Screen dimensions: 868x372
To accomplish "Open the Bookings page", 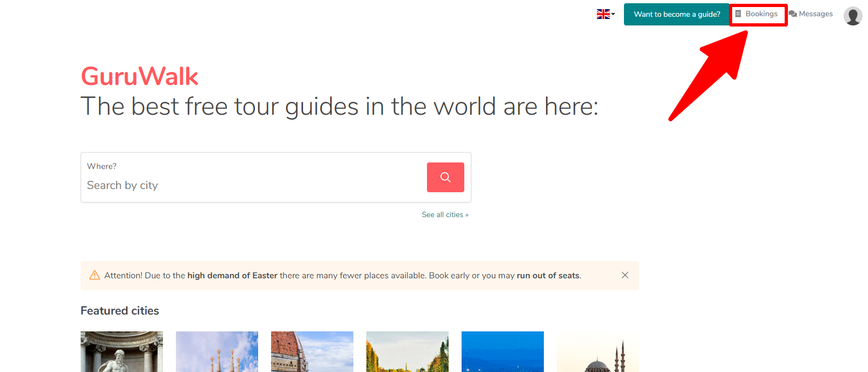I will tap(757, 14).
